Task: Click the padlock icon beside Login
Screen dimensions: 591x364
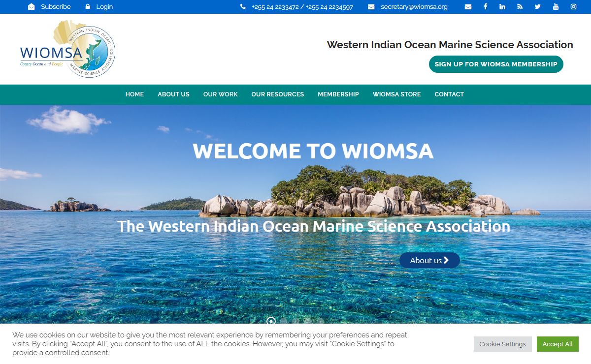Action: click(x=88, y=7)
